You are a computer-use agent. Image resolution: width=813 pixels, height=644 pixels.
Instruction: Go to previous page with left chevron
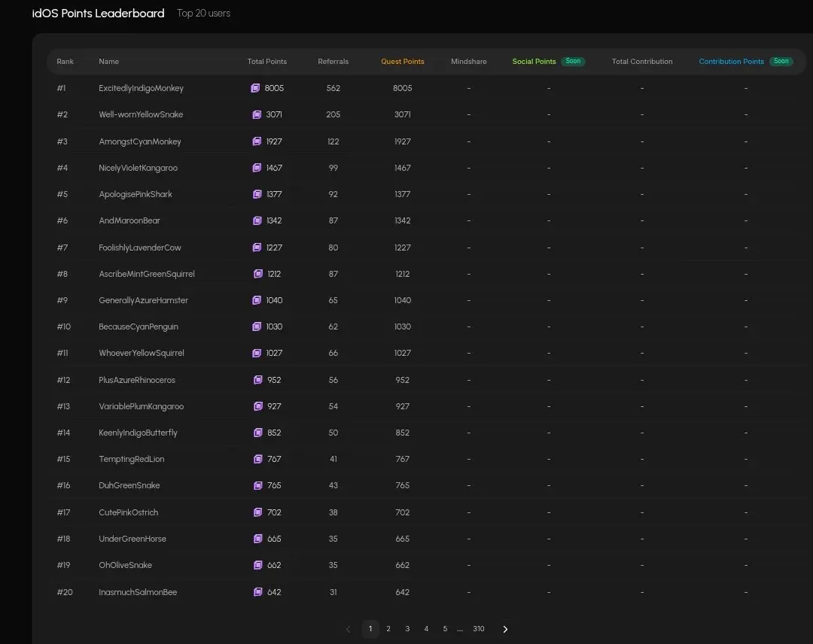(349, 629)
